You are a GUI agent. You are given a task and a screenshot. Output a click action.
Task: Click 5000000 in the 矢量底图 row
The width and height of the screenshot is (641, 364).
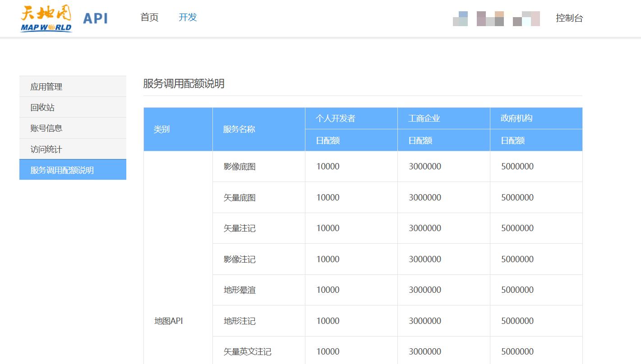[x=517, y=197]
